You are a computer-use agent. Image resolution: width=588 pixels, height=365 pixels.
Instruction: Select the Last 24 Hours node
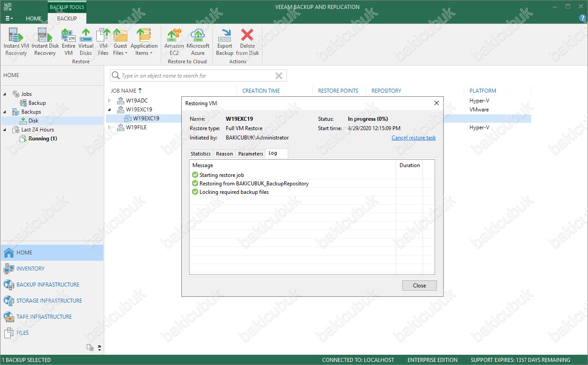pos(37,130)
